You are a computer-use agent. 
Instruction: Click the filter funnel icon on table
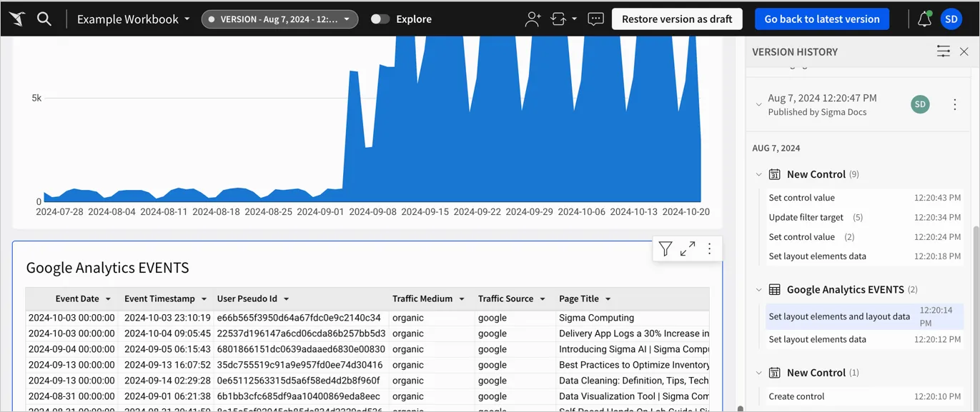pyautogui.click(x=665, y=248)
